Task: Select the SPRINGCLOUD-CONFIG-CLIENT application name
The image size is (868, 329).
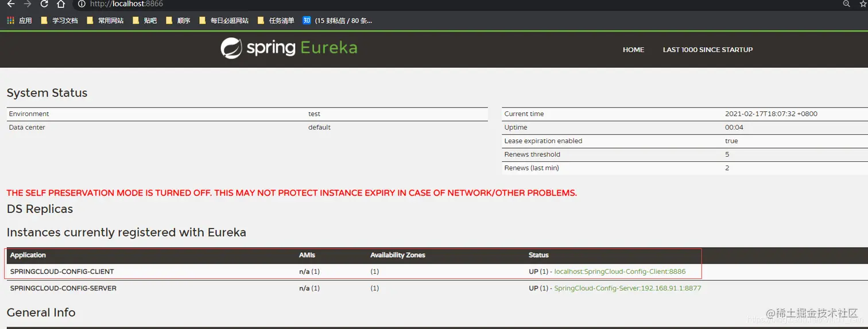Action: pos(62,272)
